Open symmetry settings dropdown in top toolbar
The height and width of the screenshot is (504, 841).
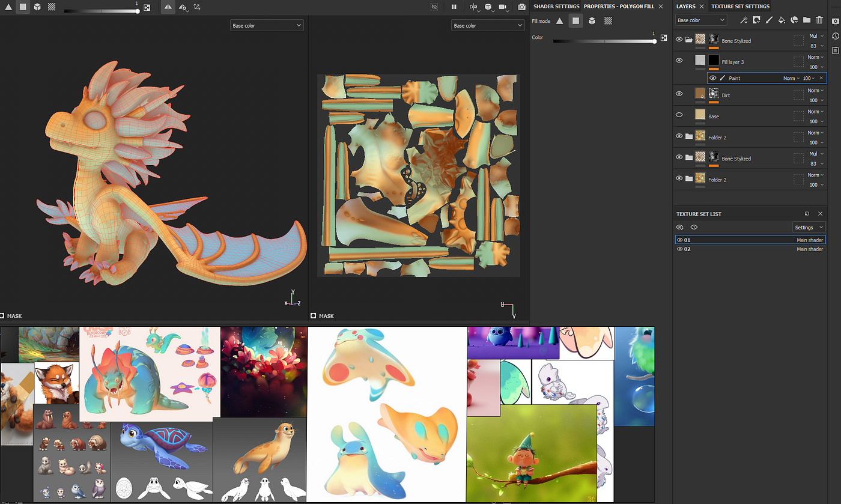183,8
